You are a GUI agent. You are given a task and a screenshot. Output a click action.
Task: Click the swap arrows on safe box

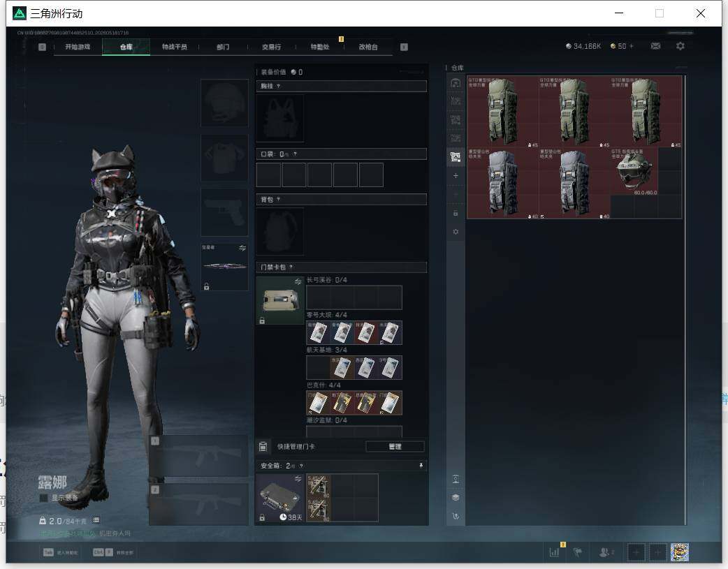pos(298,478)
